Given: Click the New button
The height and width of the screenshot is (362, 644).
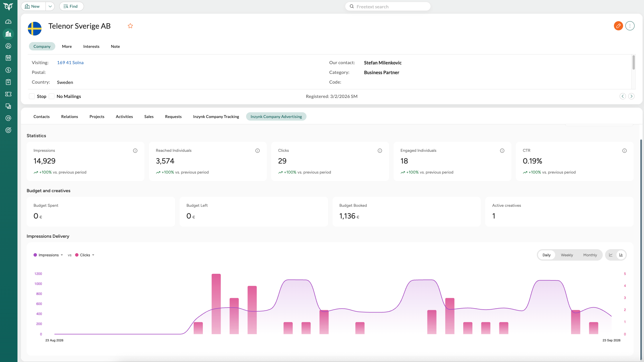Looking at the screenshot, I should point(33,6).
